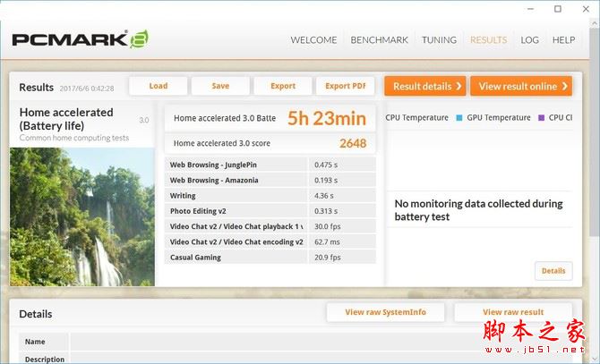The height and width of the screenshot is (364, 600).
Task: Open the HELP tab
Action: pyautogui.click(x=563, y=40)
